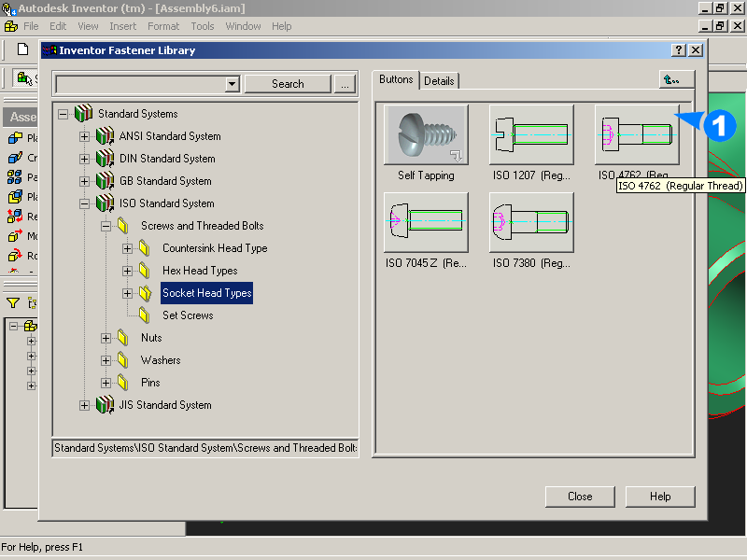
Task: Select the Replace Component tool in the Assembly panel
Action: click(x=15, y=217)
